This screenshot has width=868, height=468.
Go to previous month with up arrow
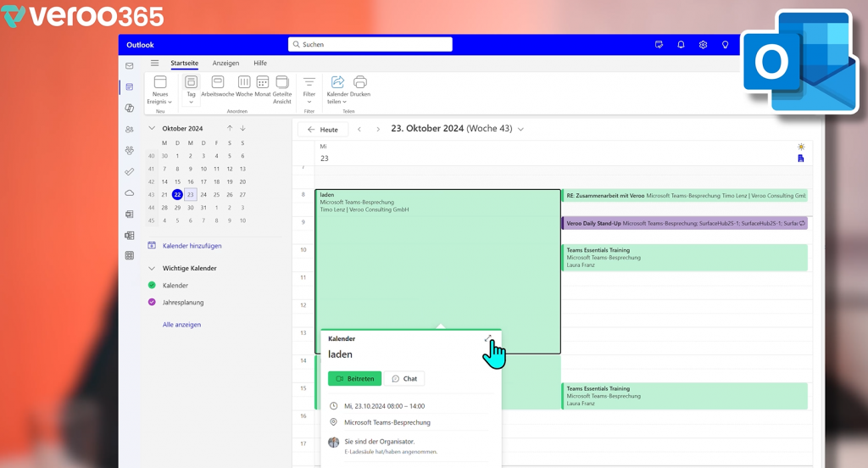[230, 128]
